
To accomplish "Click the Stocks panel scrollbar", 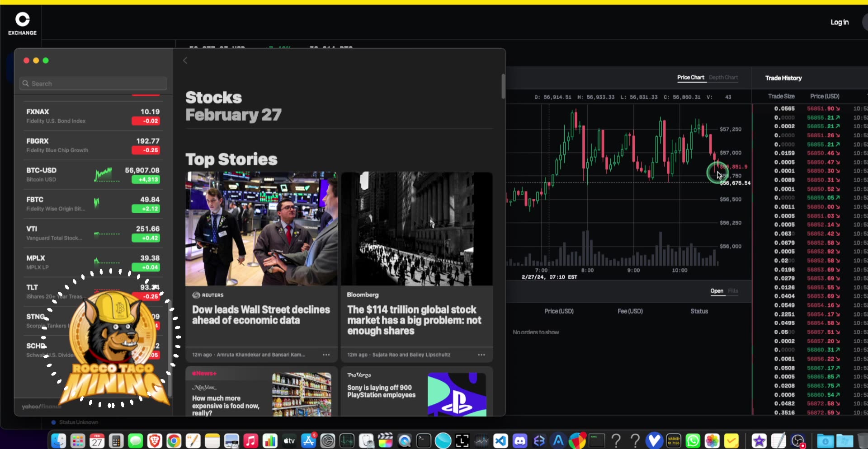I will (x=503, y=86).
